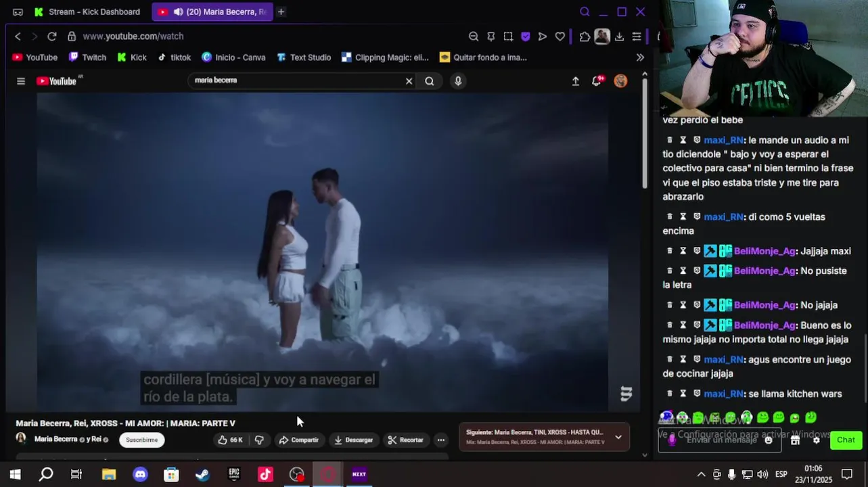This screenshot has height=487, width=868.
Task: Send the message with the green Chat button
Action: coord(846,440)
